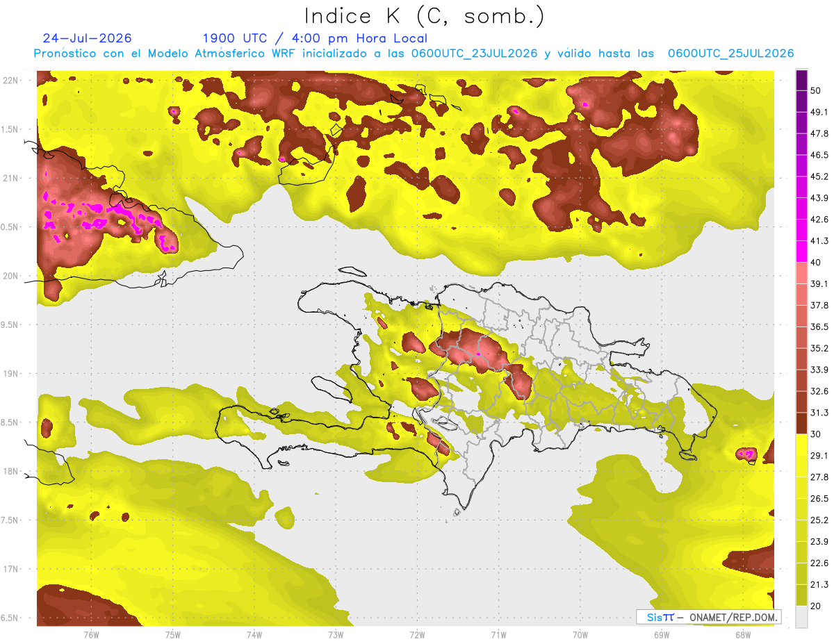This screenshot has height=644, width=834.
Task: Click the "21N" latitude axis label
Action: point(11,178)
